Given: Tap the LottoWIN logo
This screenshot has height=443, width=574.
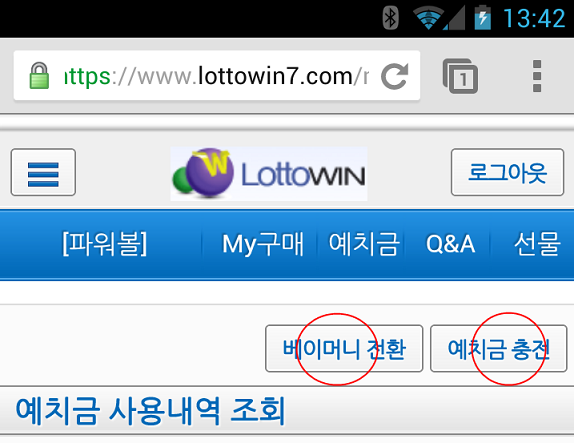Looking at the screenshot, I should point(269,174).
